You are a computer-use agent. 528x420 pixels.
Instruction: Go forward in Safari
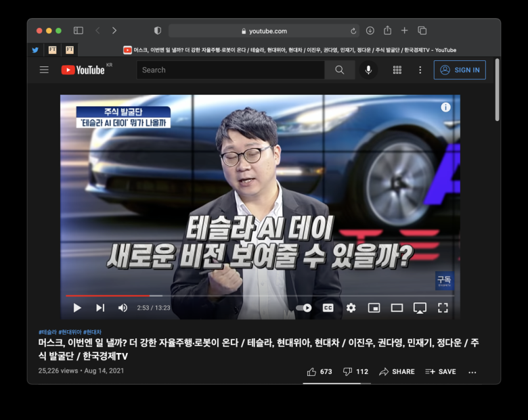(114, 30)
